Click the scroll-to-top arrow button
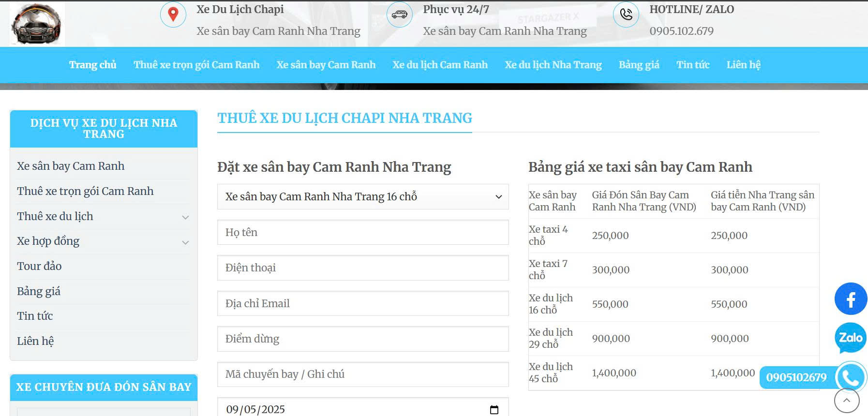 tap(846, 401)
